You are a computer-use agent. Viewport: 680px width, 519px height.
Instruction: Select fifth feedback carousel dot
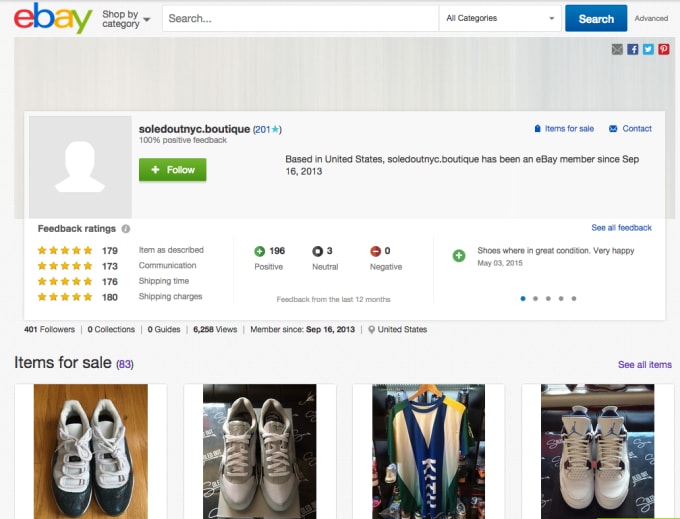[574, 298]
